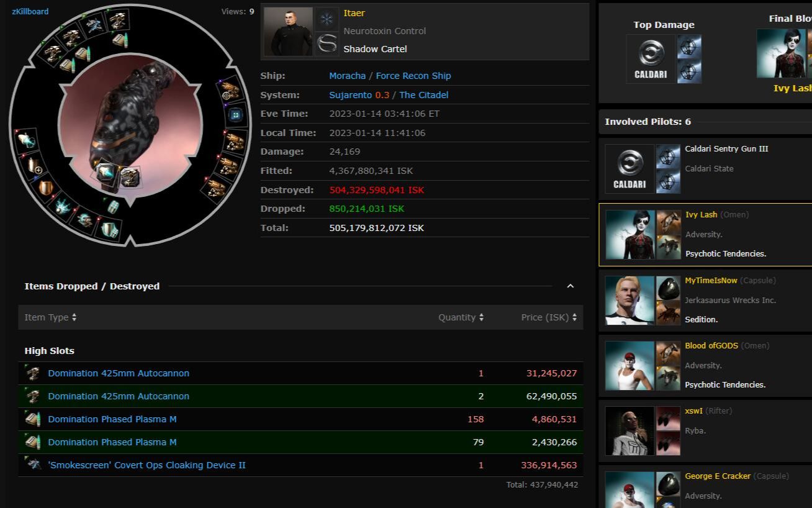Click icon beside dropped Domination 425mm Autocannon row
Screen dimensions: 812x508
[x=33, y=396]
